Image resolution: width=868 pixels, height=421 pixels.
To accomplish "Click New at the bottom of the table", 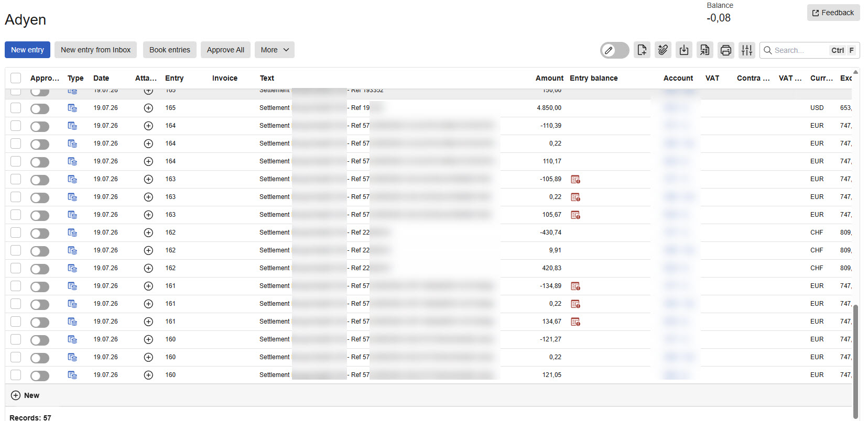I will point(31,395).
